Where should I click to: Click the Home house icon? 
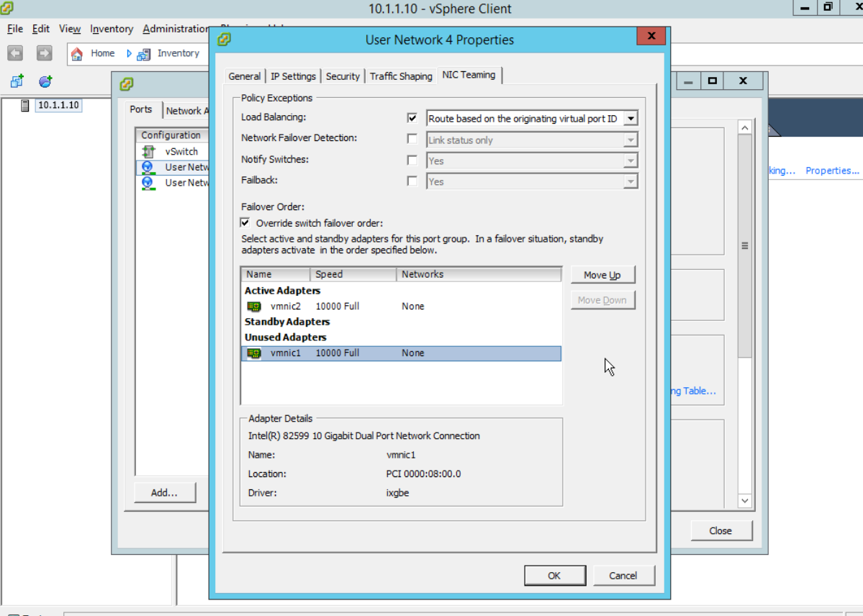coord(77,53)
